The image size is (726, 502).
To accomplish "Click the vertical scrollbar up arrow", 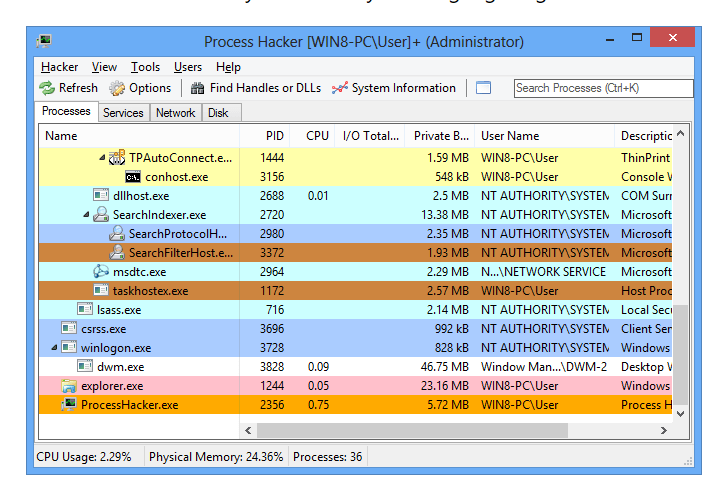I will point(680,134).
